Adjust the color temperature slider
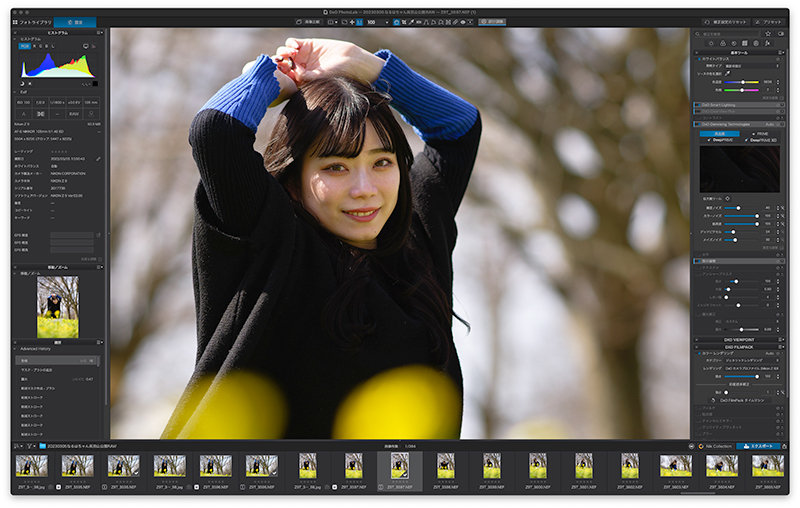The height and width of the screenshot is (508, 800). [742, 82]
